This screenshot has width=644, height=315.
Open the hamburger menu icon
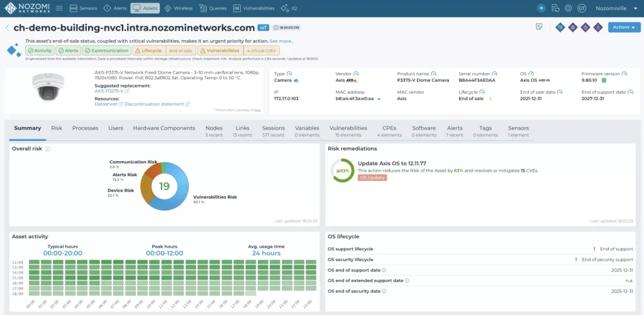(x=59, y=8)
